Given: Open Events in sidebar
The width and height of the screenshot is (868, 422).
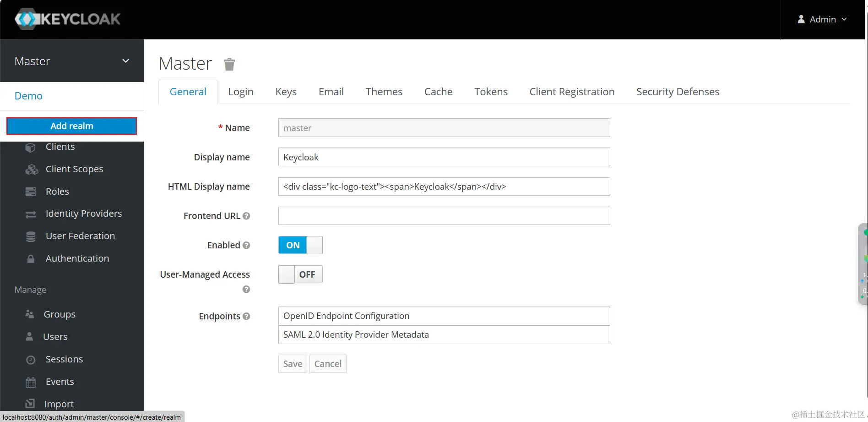Looking at the screenshot, I should pyautogui.click(x=60, y=382).
